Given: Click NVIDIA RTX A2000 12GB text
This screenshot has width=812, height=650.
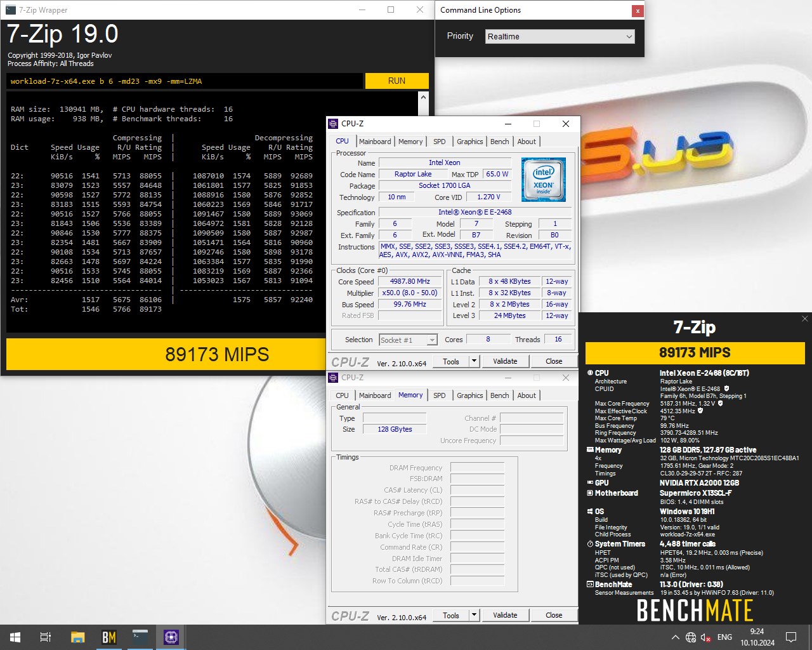Looking at the screenshot, I should pyautogui.click(x=699, y=483).
